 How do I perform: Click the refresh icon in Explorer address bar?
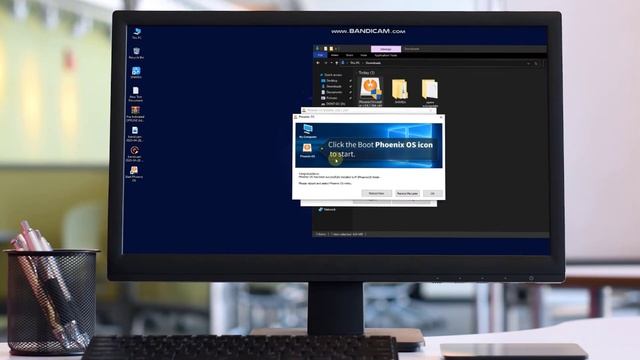click(x=536, y=63)
